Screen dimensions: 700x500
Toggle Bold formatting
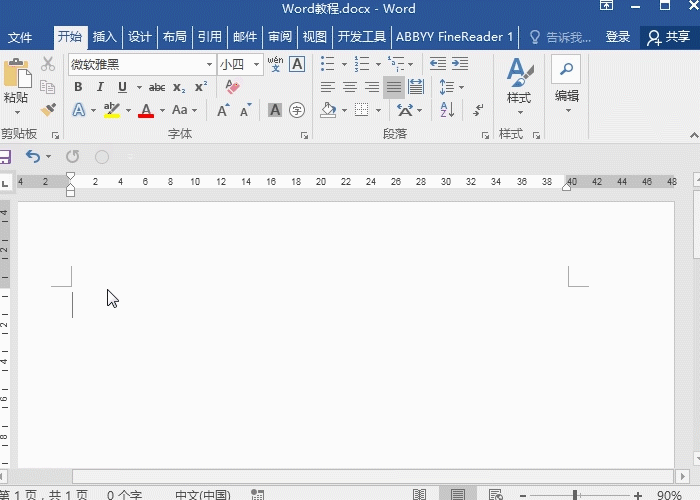(79, 87)
